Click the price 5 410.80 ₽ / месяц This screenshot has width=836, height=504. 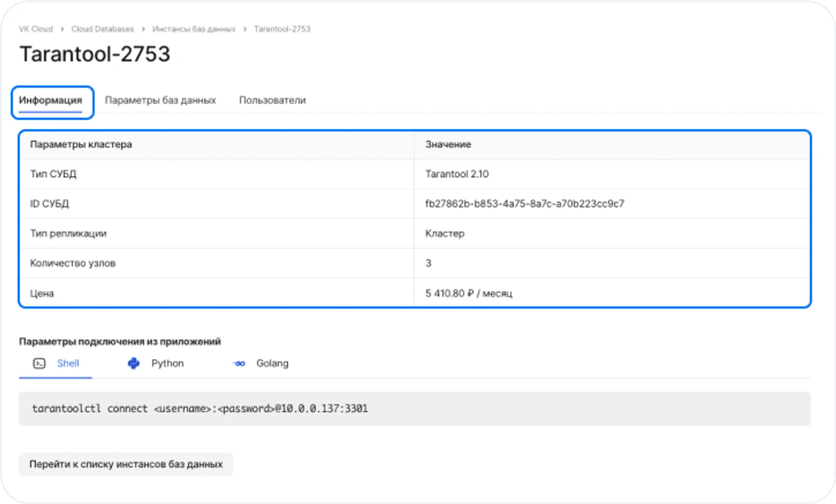click(469, 293)
